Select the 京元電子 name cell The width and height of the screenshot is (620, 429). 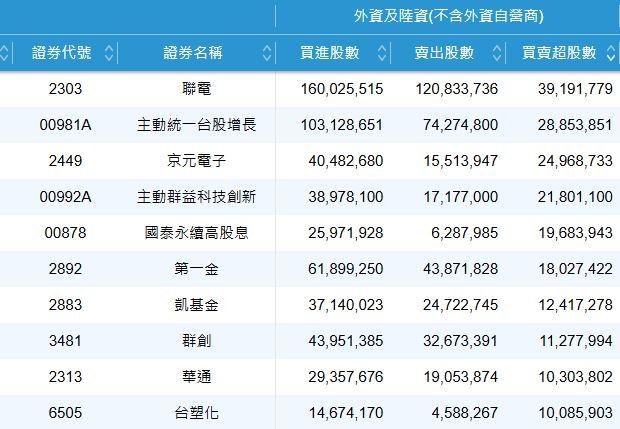pos(197,161)
